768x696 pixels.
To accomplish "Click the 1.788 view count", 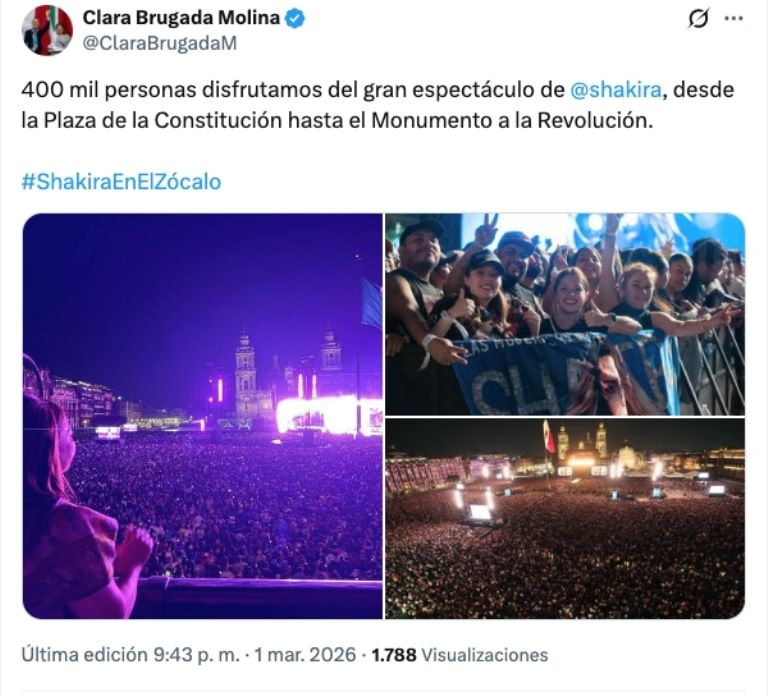I will [x=394, y=655].
